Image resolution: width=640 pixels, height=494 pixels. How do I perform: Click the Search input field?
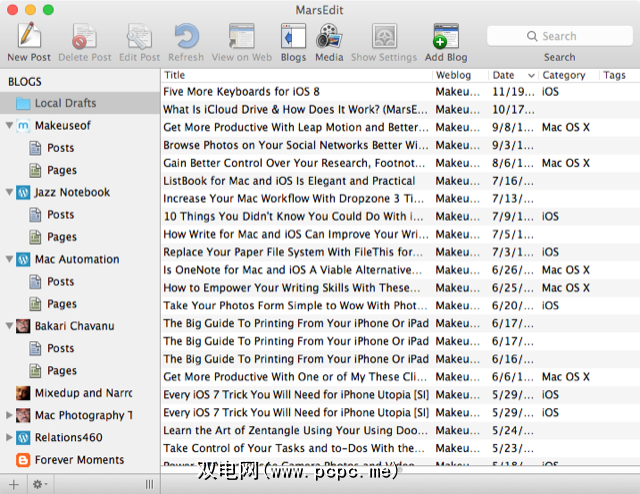click(x=558, y=36)
